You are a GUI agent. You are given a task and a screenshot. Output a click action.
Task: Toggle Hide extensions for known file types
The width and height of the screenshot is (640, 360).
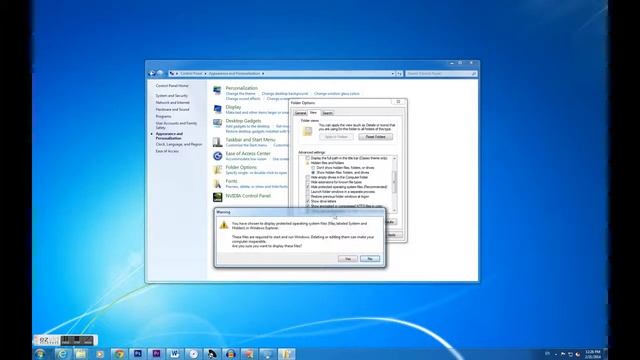(307, 182)
